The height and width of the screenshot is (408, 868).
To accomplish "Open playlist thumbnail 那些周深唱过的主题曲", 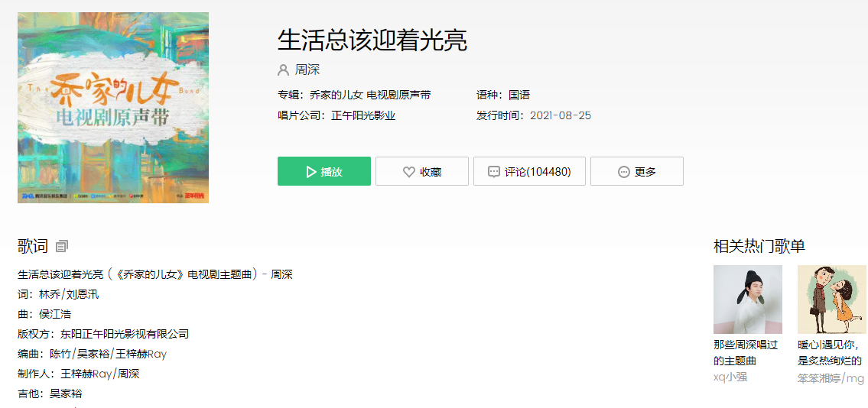I will (x=747, y=299).
